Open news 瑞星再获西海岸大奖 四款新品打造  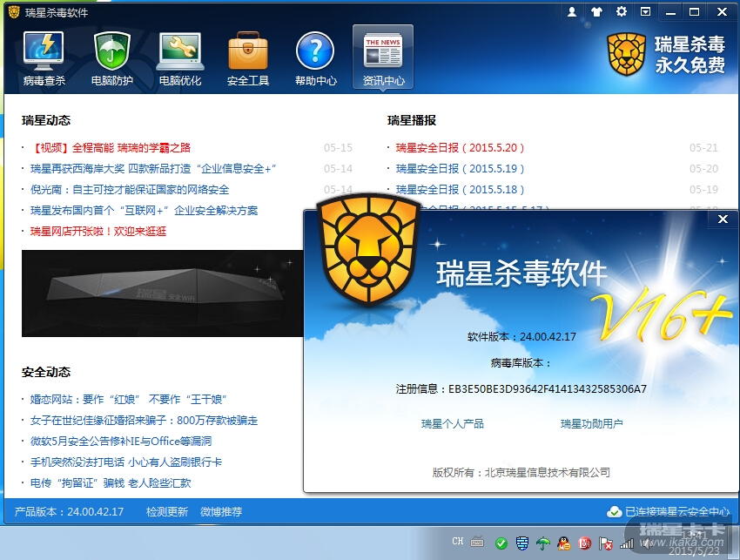tap(153, 169)
